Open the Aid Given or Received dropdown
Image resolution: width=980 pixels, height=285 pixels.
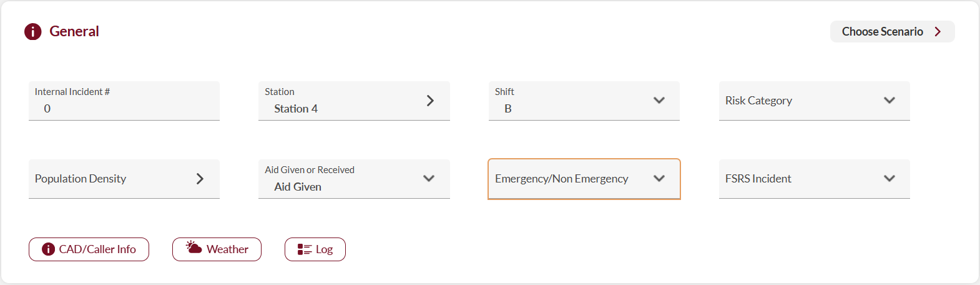click(x=353, y=179)
